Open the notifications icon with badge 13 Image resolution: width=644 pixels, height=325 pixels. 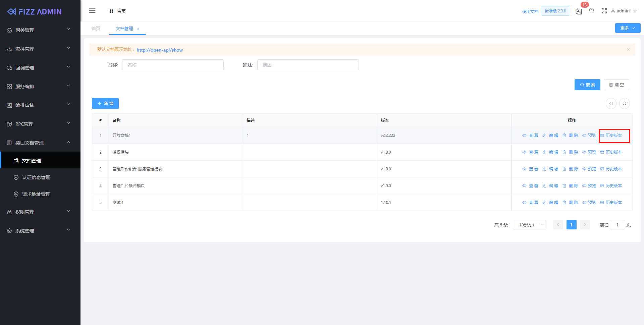(579, 11)
